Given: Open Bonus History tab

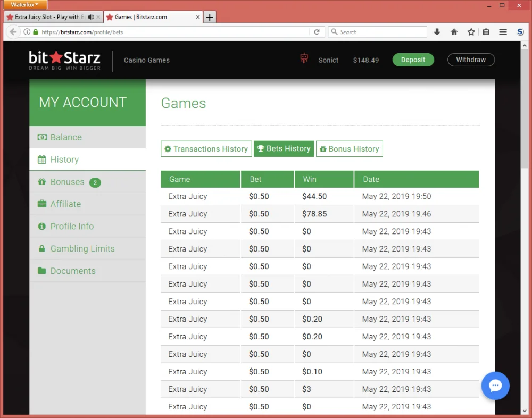Looking at the screenshot, I should [x=350, y=149].
